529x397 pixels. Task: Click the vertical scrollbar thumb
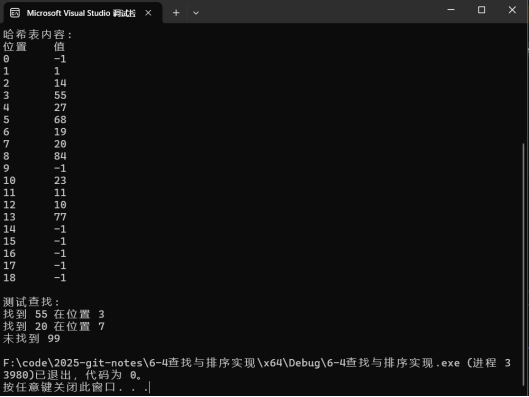(x=523, y=265)
